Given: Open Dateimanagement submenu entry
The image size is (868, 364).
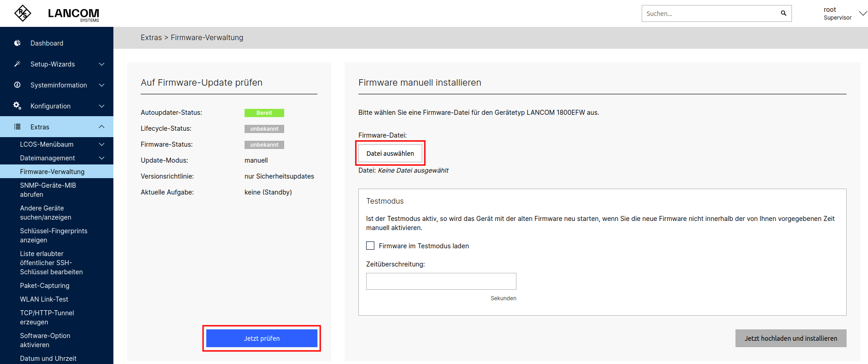Looking at the screenshot, I should click(56, 158).
